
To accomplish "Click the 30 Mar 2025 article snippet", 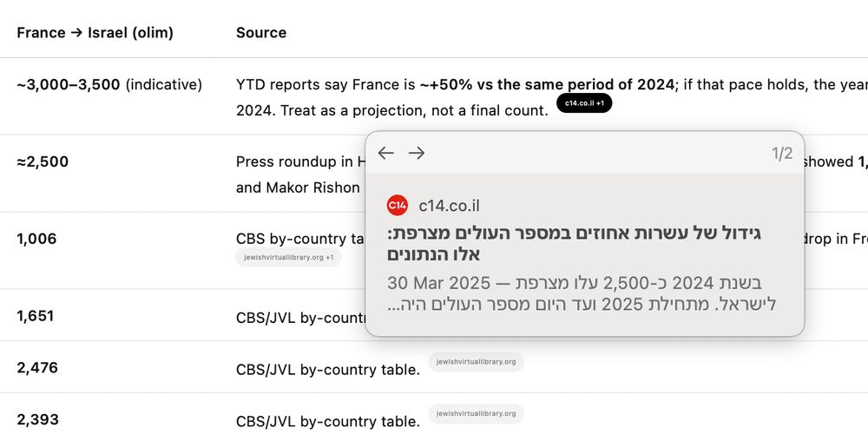I will [x=582, y=293].
